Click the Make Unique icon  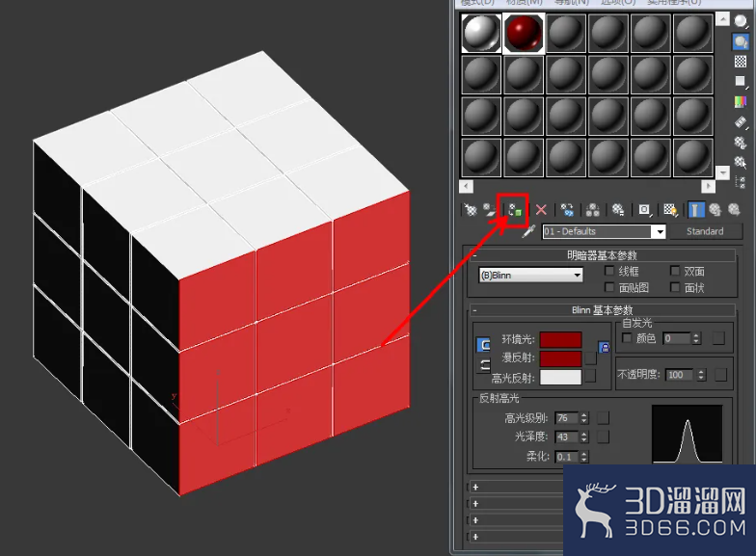[592, 210]
